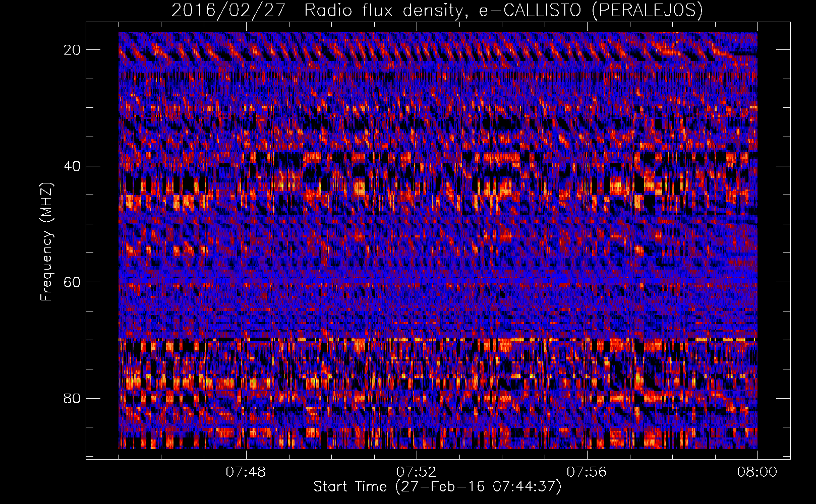Click the 40 MHz frequency tick label
Screen dimensions: 816x504
pyautogui.click(x=73, y=166)
